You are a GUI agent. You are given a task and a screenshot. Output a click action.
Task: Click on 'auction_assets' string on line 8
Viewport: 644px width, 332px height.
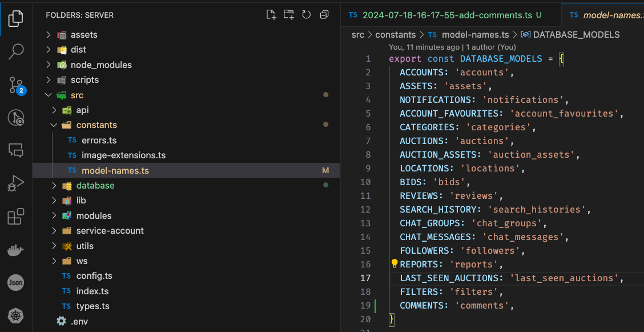pos(531,154)
